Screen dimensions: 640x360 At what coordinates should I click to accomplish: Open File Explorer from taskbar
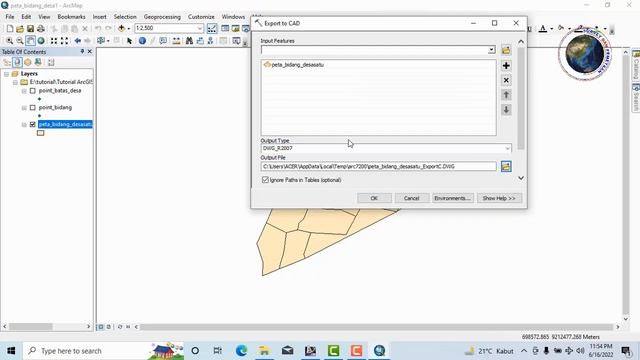[264, 350]
